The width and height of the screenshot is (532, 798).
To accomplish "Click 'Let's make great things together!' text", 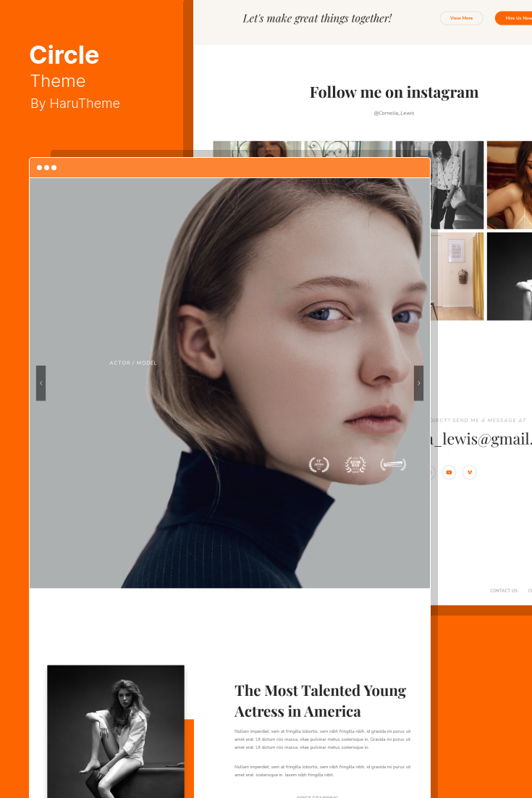I will [317, 18].
